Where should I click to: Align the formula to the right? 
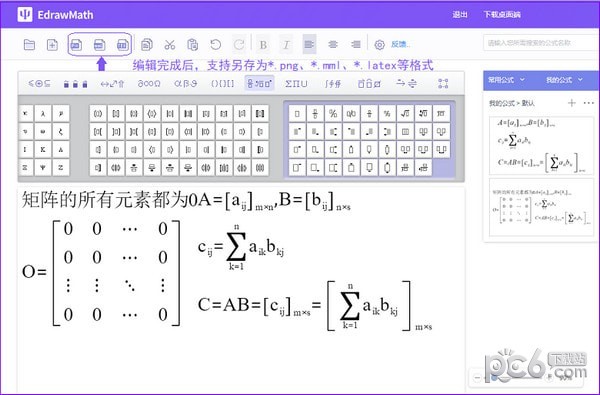click(x=355, y=45)
